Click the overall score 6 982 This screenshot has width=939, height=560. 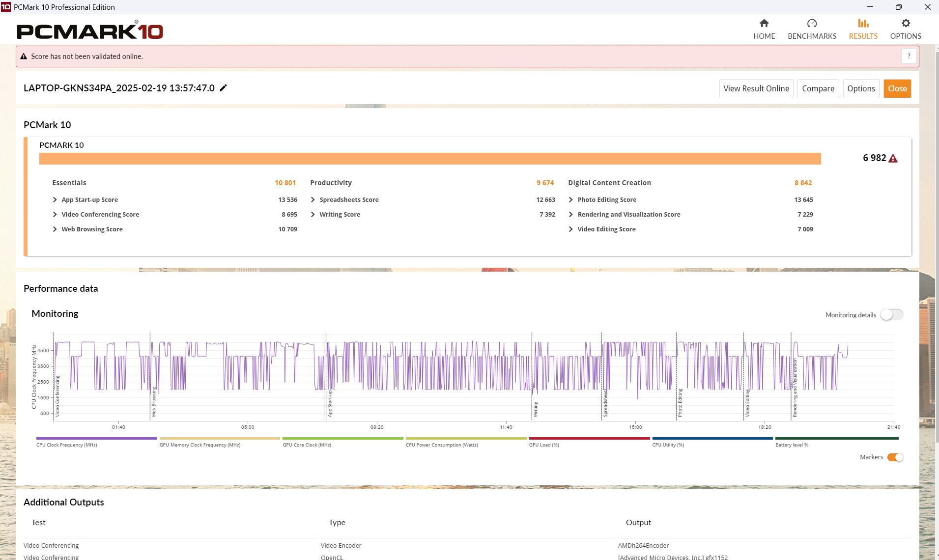pyautogui.click(x=874, y=158)
